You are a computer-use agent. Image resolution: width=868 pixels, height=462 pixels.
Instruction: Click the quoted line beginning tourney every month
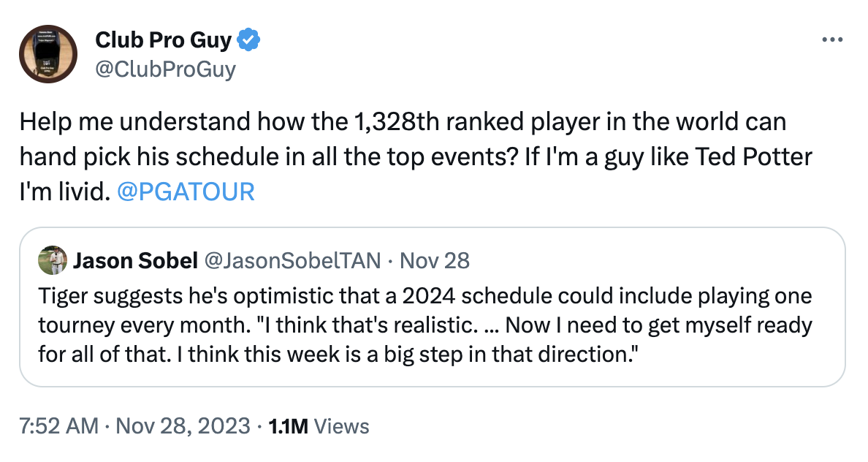tap(425, 325)
